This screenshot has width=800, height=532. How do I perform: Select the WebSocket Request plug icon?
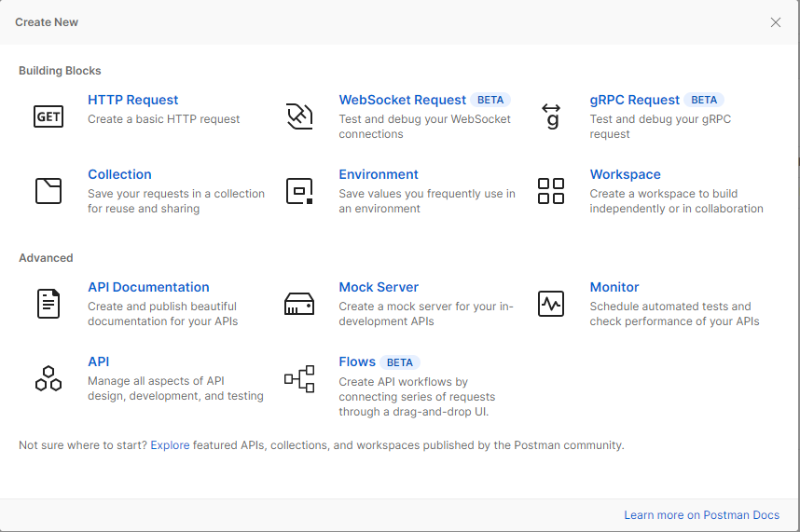click(x=299, y=116)
